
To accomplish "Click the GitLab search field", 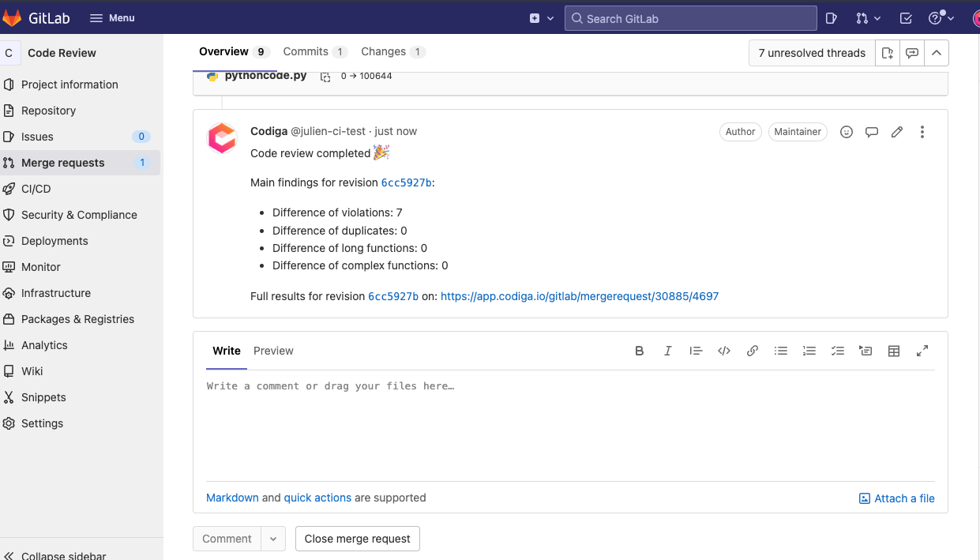I will coord(690,17).
